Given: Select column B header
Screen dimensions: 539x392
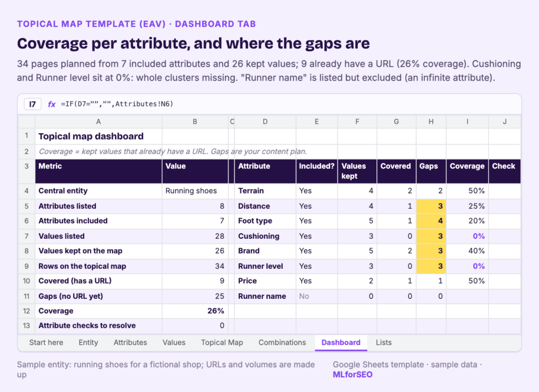Looking at the screenshot, I should 195,122.
